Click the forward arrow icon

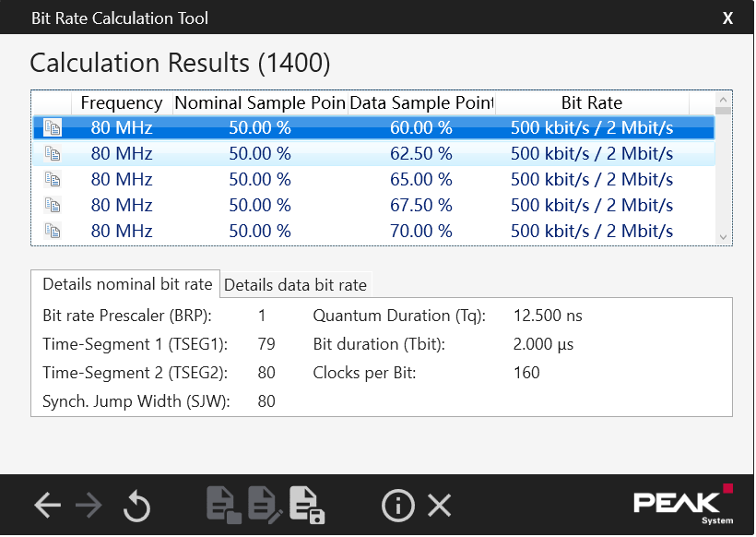(x=89, y=505)
